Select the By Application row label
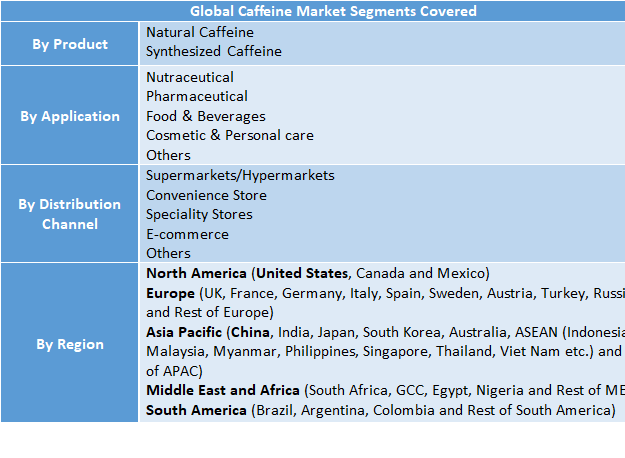Image resolution: width=625 pixels, height=458 pixels. tap(70, 116)
